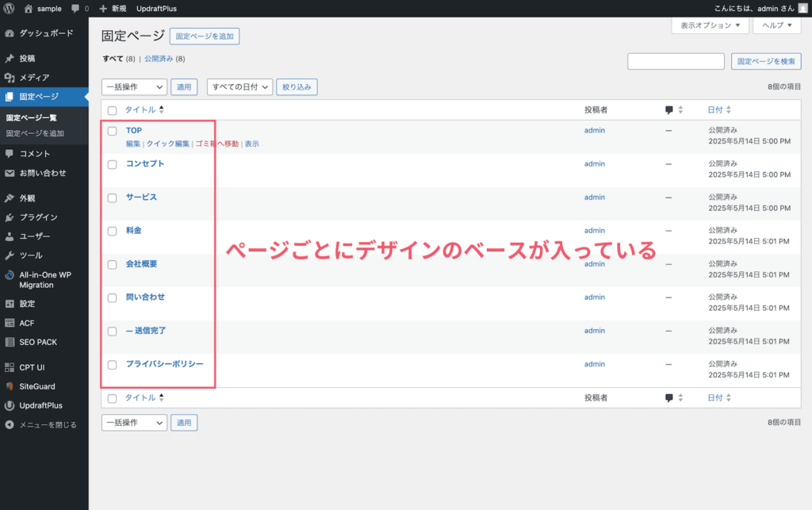Click the ダッシュボード gauge icon

pos(10,33)
